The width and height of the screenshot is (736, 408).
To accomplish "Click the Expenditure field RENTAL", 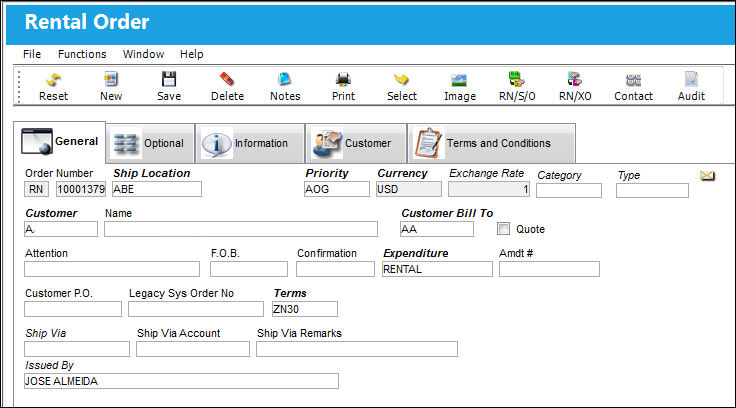I will (x=437, y=269).
